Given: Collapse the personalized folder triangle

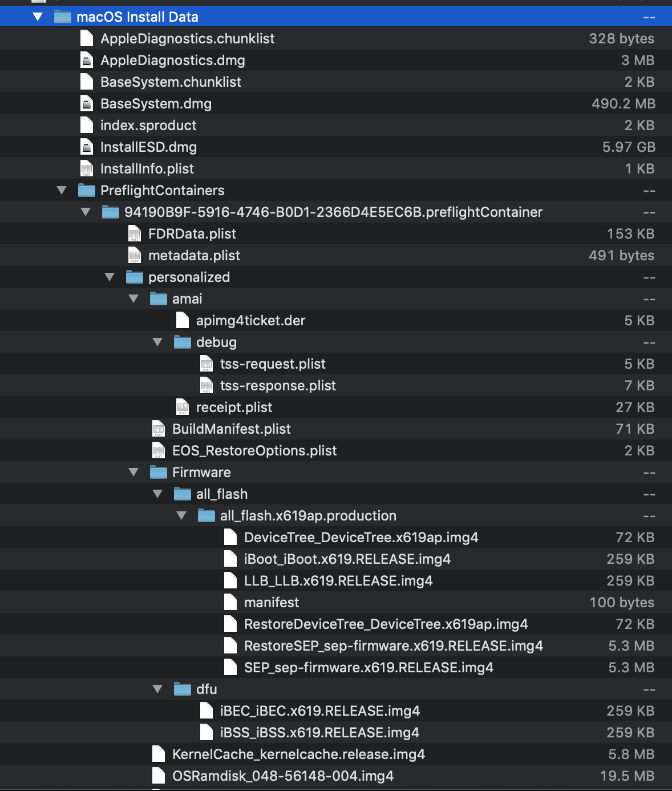Looking at the screenshot, I should pyautogui.click(x=110, y=277).
